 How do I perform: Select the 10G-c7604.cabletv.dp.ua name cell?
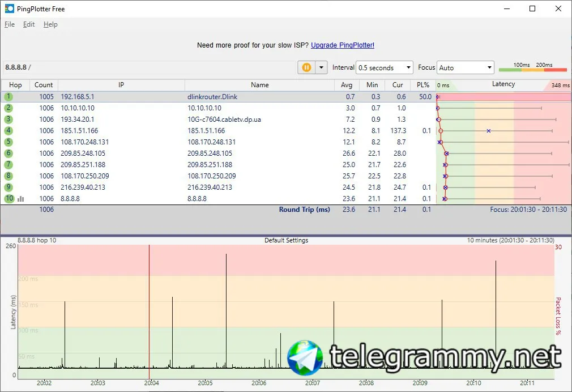click(x=224, y=120)
